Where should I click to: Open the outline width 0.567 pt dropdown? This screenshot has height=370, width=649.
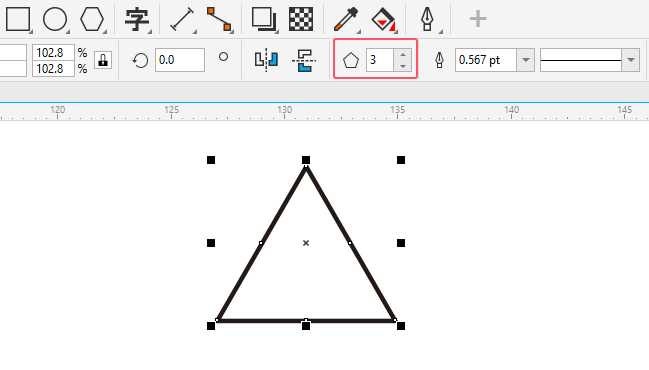point(526,60)
